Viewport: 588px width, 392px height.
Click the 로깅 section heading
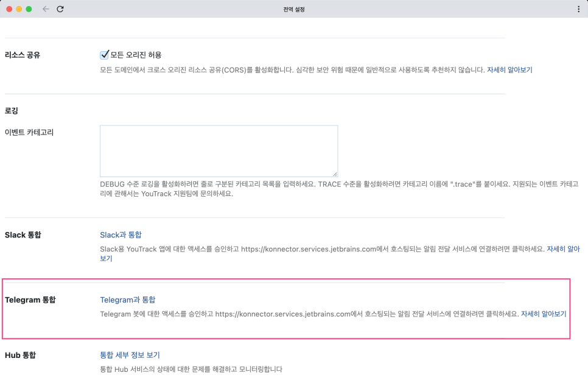(11, 111)
